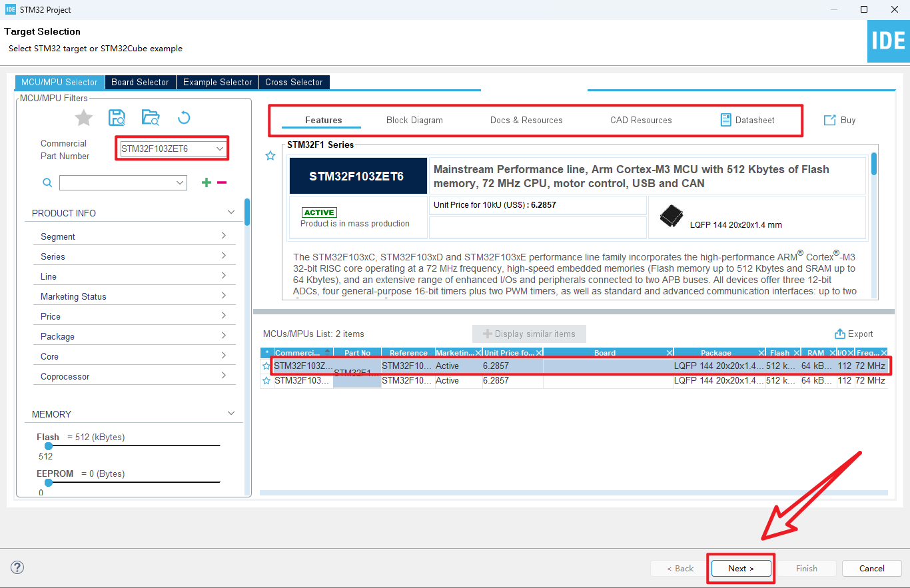Click the Datasheet link text
The width and height of the screenshot is (910, 588).
755,121
